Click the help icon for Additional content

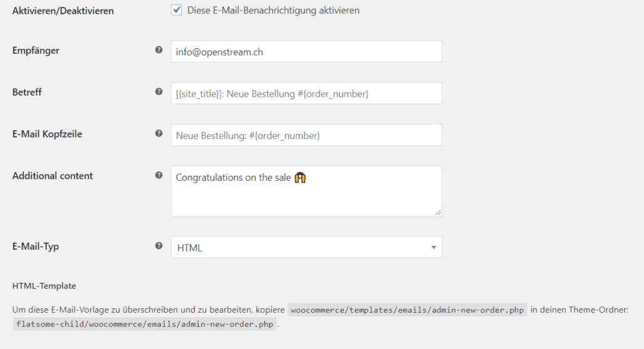(159, 175)
